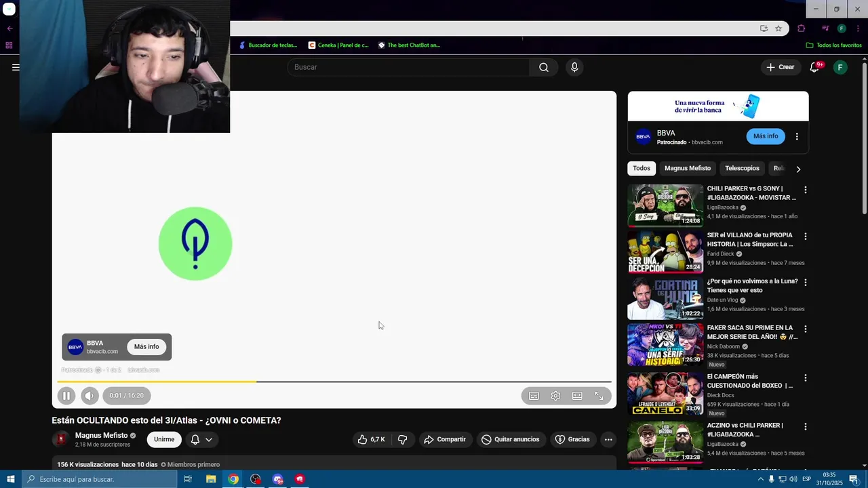Select the Todos filter chip

tap(642, 168)
